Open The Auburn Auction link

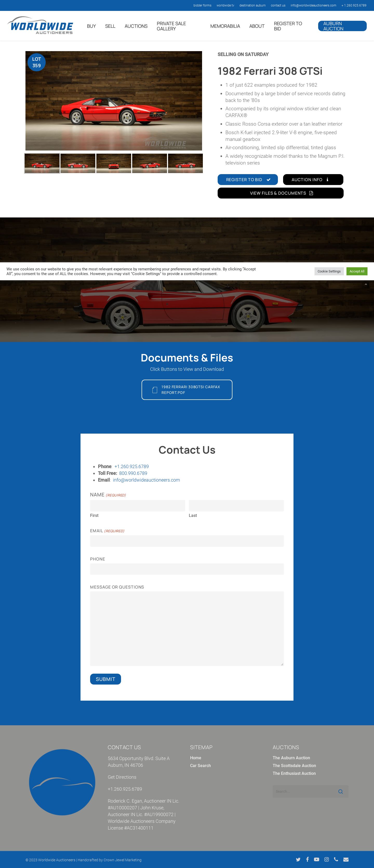click(x=291, y=758)
